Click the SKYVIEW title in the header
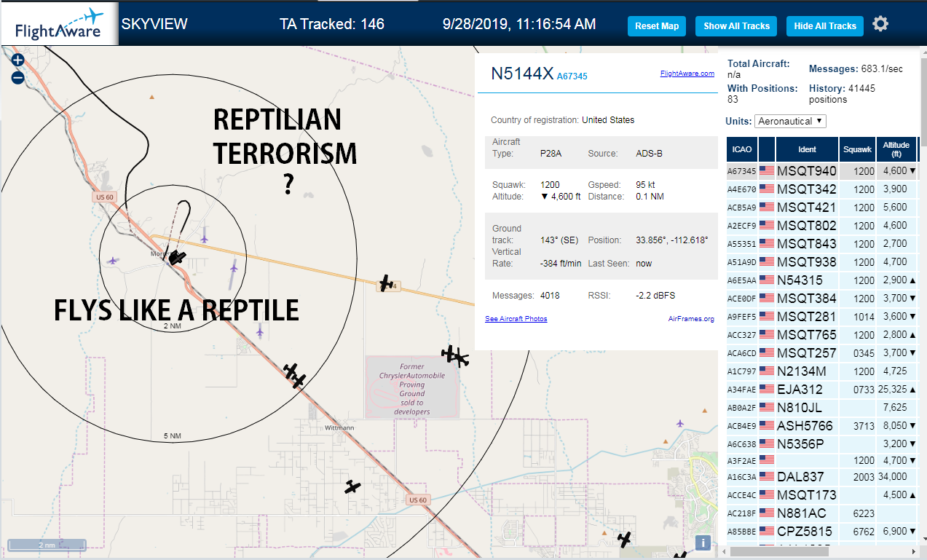 tap(154, 24)
